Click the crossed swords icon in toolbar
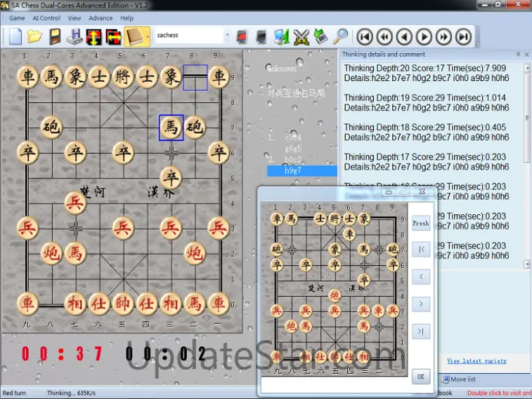This screenshot has height=399, width=532. [x=301, y=36]
